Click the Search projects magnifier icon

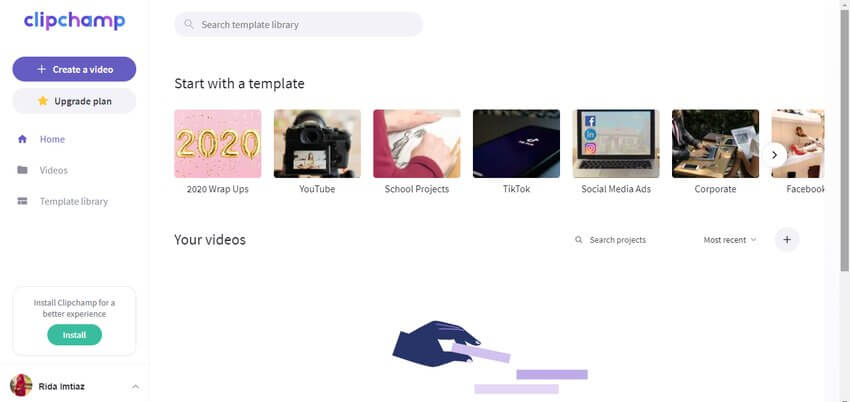(x=579, y=239)
